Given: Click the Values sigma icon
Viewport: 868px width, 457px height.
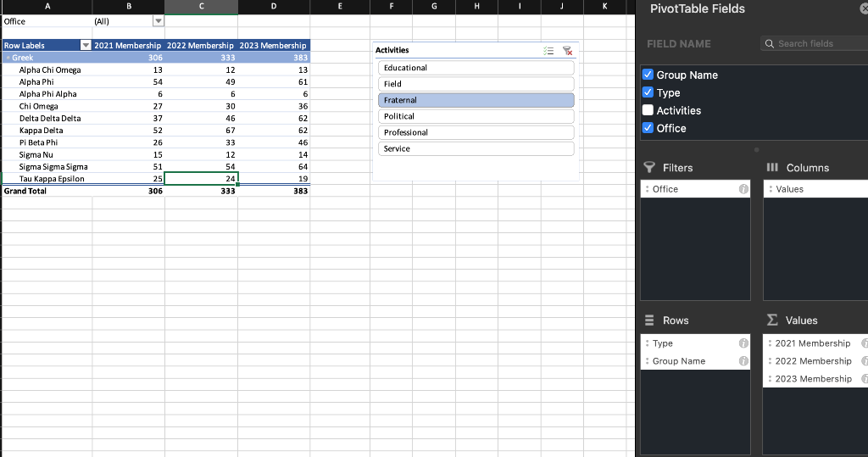Looking at the screenshot, I should [x=772, y=320].
